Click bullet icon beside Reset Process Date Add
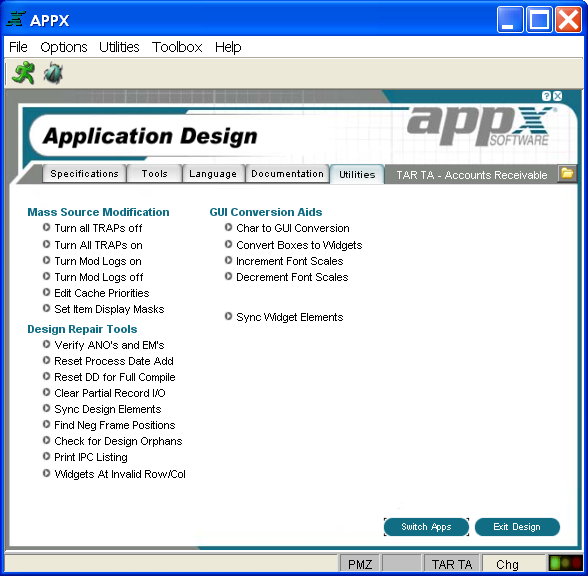 46,360
